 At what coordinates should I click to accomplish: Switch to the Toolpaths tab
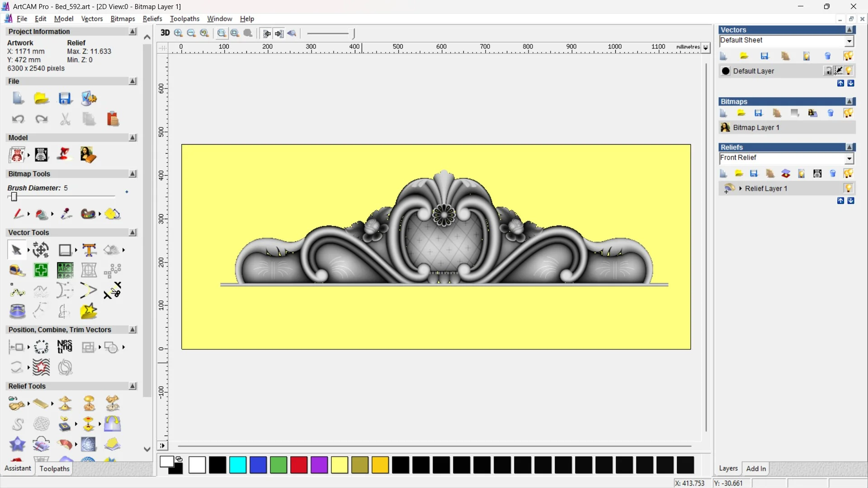pyautogui.click(x=54, y=469)
